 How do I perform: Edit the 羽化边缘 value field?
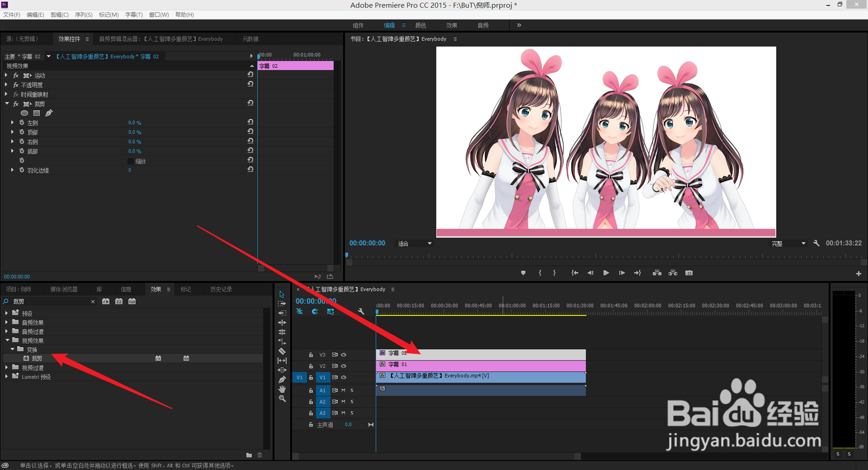point(130,170)
